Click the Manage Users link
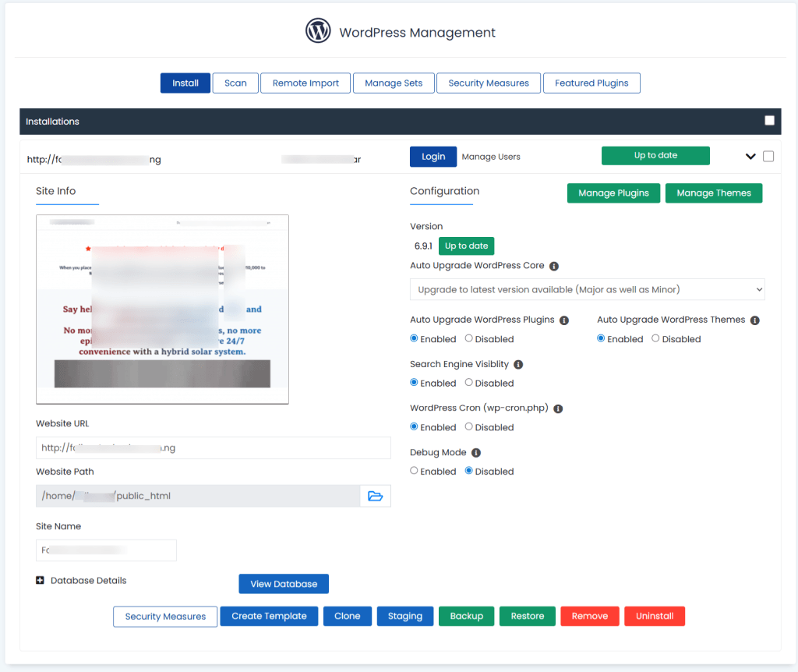 pos(491,156)
